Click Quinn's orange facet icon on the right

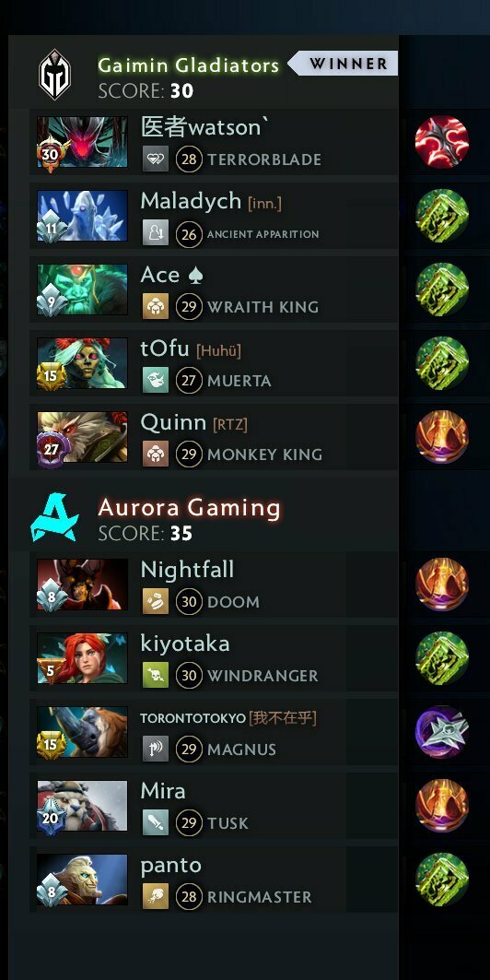pyautogui.click(x=442, y=437)
